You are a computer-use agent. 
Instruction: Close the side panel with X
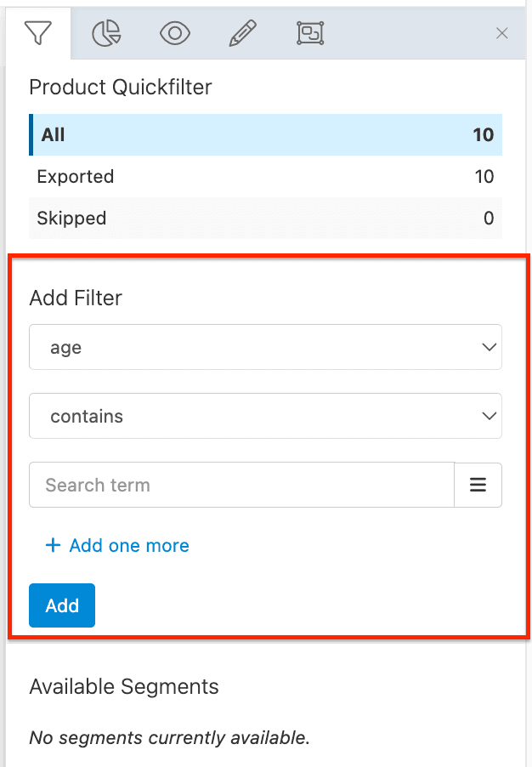[502, 33]
